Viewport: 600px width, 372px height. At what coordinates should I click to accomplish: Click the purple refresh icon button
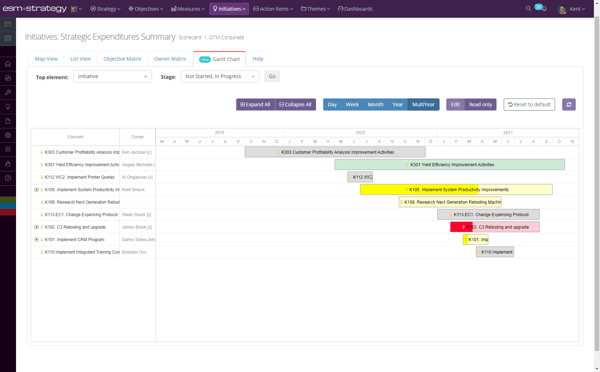[x=569, y=104]
